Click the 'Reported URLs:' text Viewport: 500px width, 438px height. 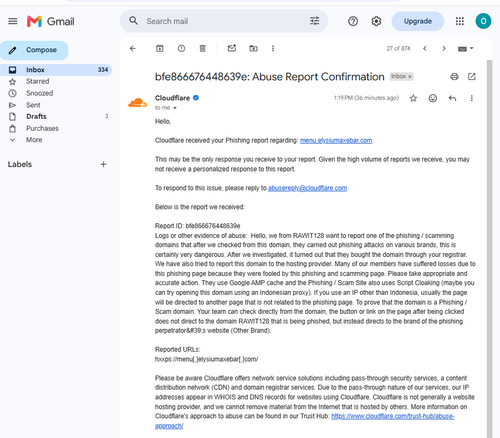coord(177,350)
